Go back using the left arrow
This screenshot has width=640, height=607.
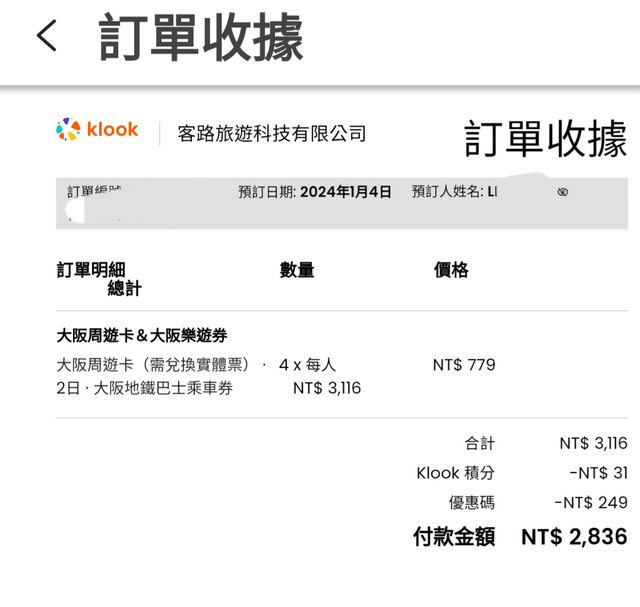click(46, 37)
